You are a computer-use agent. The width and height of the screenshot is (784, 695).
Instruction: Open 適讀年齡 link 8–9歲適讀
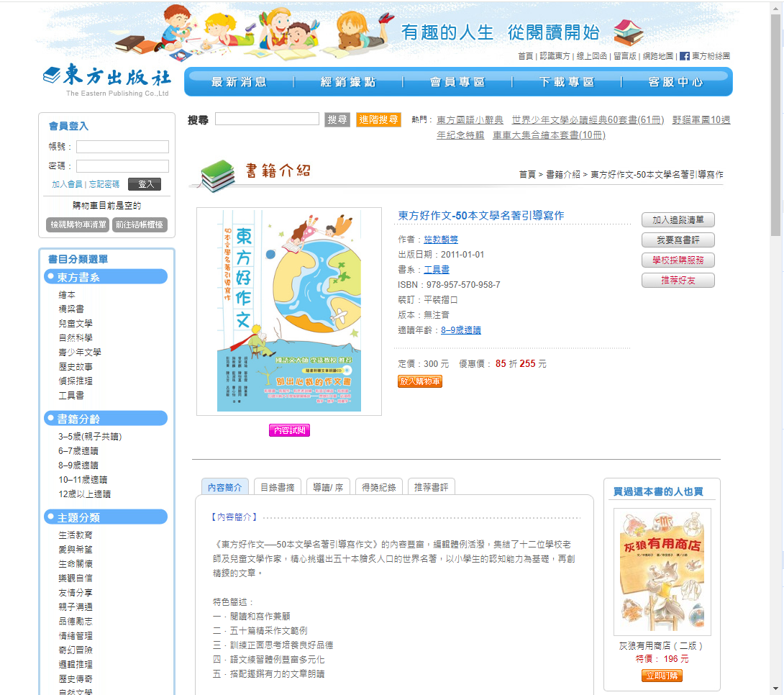coord(460,330)
